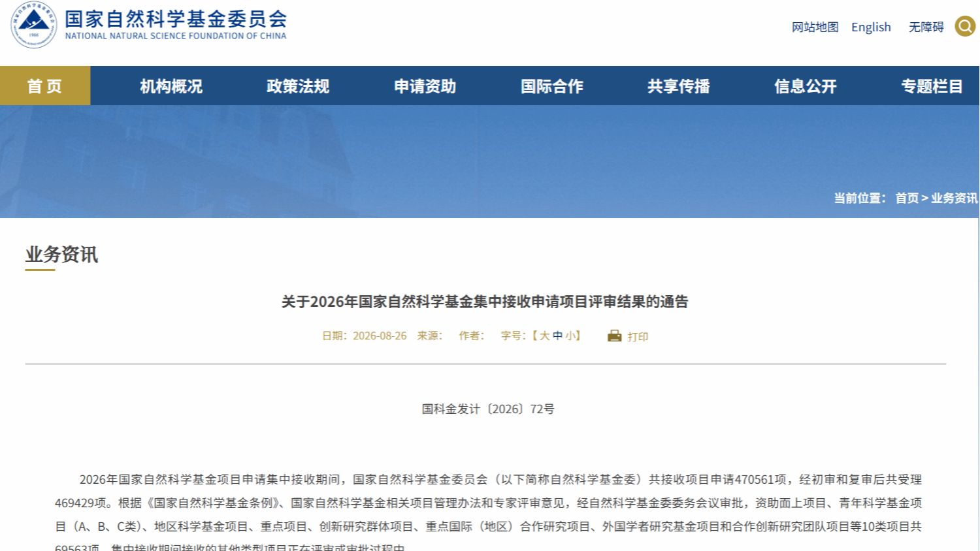The height and width of the screenshot is (551, 980).
Task: Open the 申请资助 menu
Action: click(425, 86)
